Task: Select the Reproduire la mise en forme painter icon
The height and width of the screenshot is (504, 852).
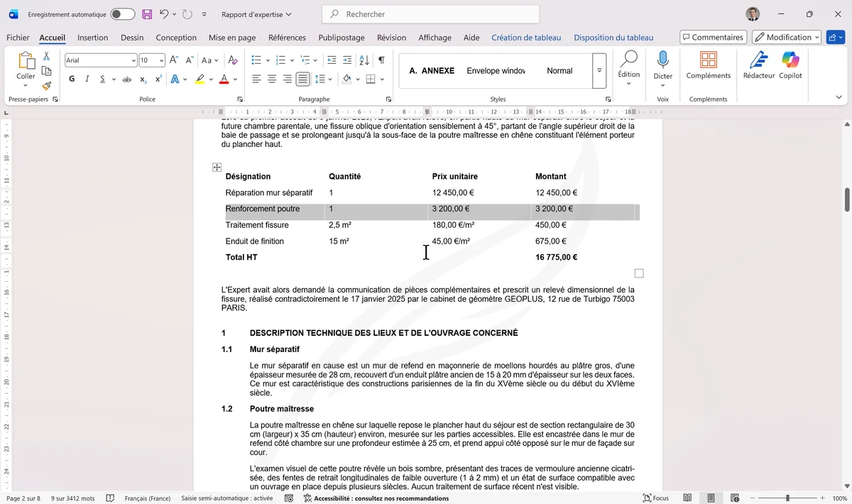Action: [47, 85]
